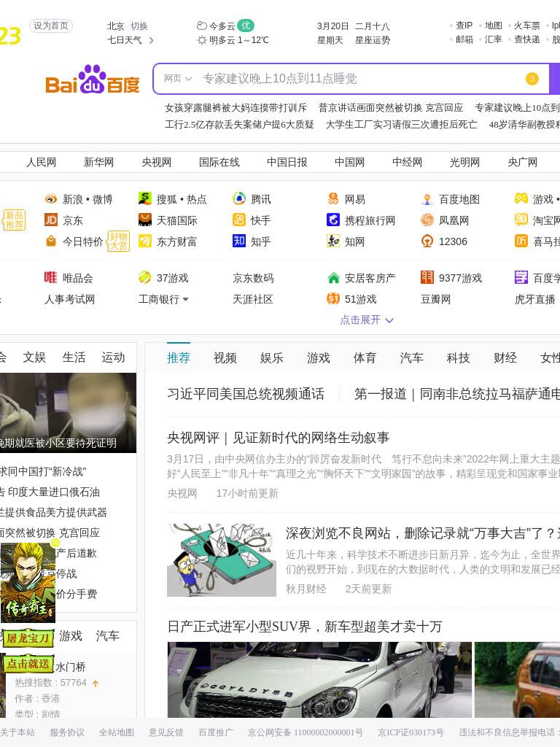The height and width of the screenshot is (747, 560).
Task: Open the 查IP tool link
Action: click(464, 26)
